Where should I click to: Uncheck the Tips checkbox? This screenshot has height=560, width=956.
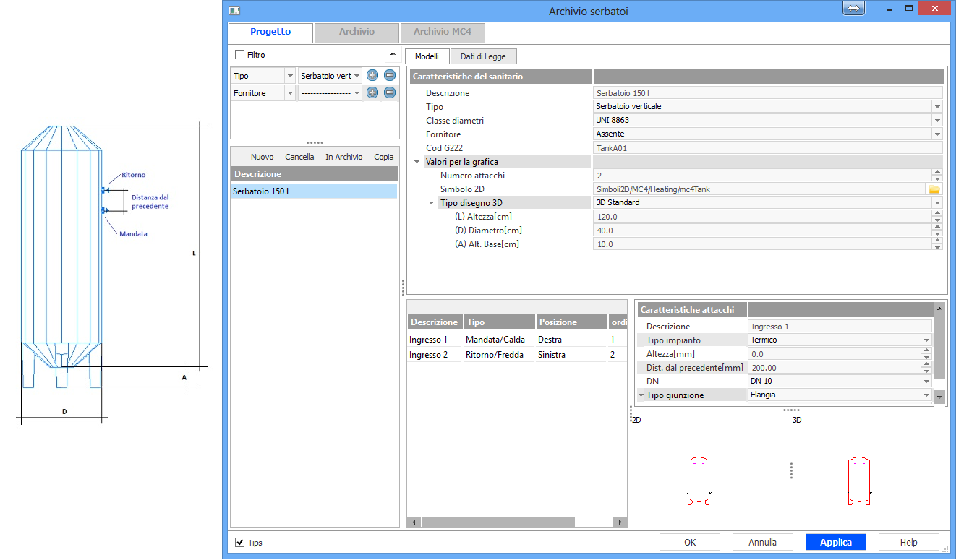240,542
